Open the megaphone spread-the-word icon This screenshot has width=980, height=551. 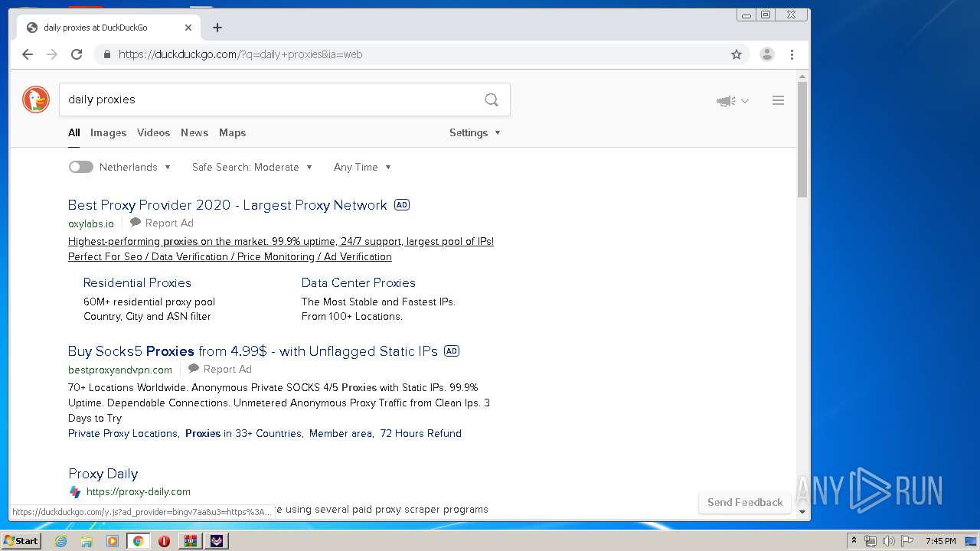point(725,101)
